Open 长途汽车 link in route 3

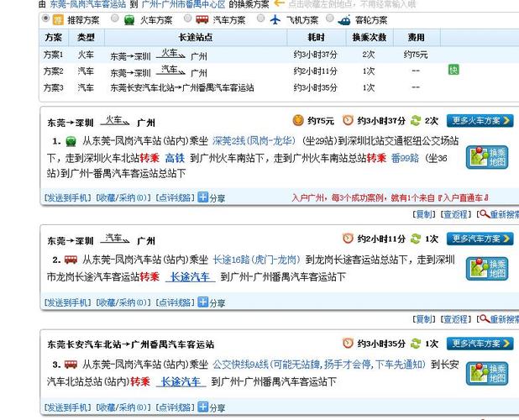pos(181,381)
